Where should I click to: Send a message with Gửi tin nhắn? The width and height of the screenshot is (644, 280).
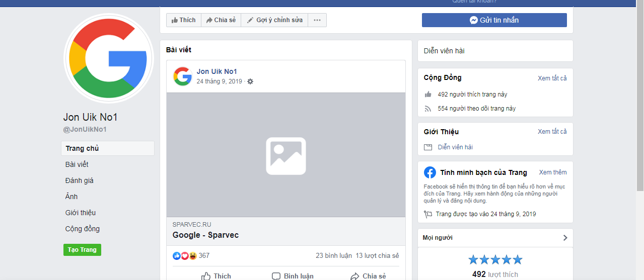coord(494,20)
